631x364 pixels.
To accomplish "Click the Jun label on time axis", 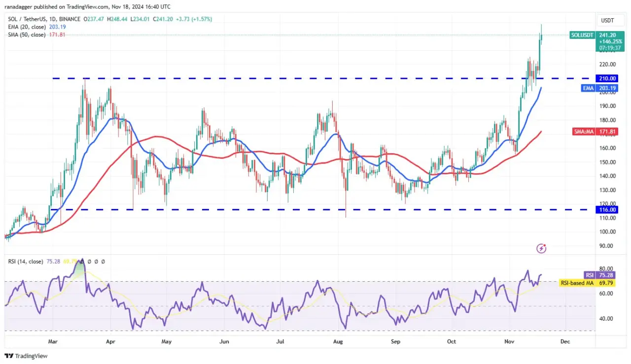I will tap(224, 341).
